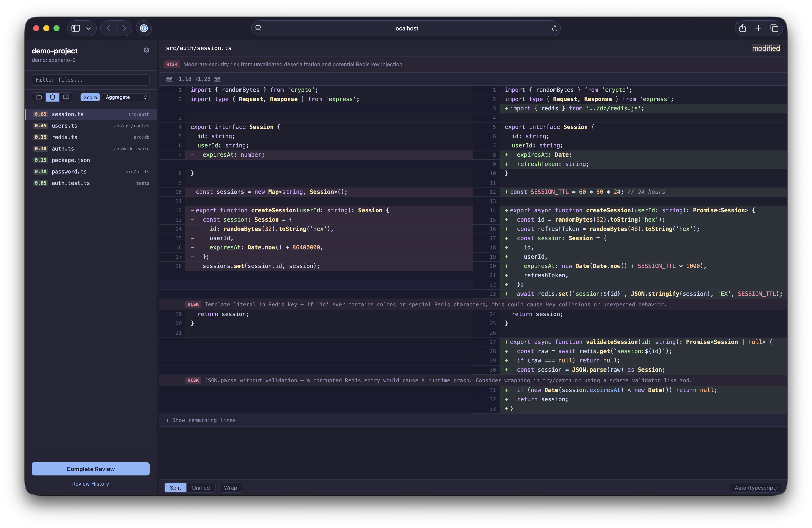Select the shield risk view icon
This screenshot has width=812, height=528.
pos(53,97)
